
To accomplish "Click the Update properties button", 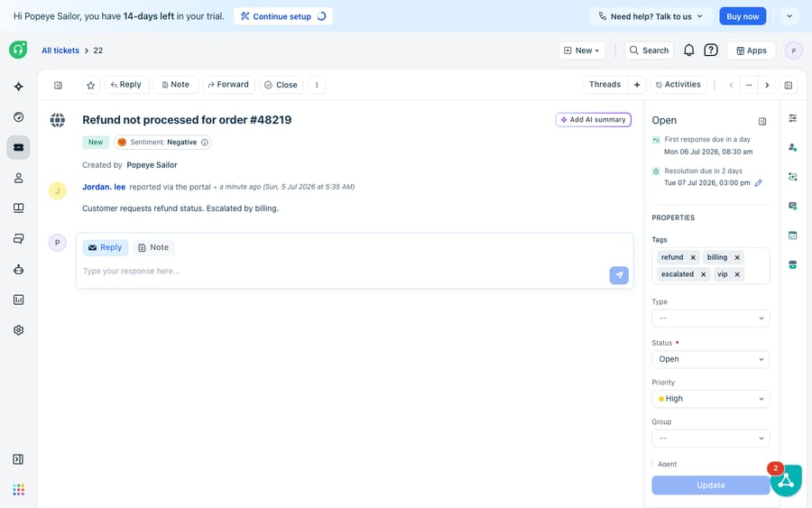I will point(711,485).
